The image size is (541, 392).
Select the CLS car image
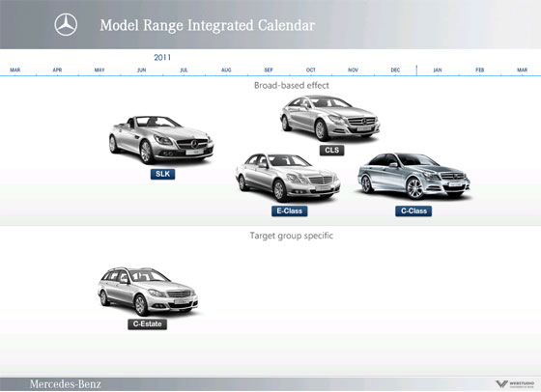click(x=329, y=118)
